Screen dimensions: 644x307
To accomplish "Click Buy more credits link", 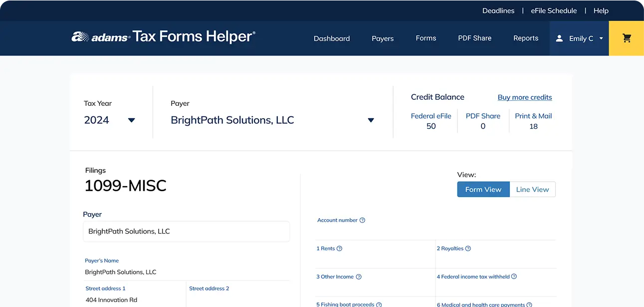I will pyautogui.click(x=525, y=97).
